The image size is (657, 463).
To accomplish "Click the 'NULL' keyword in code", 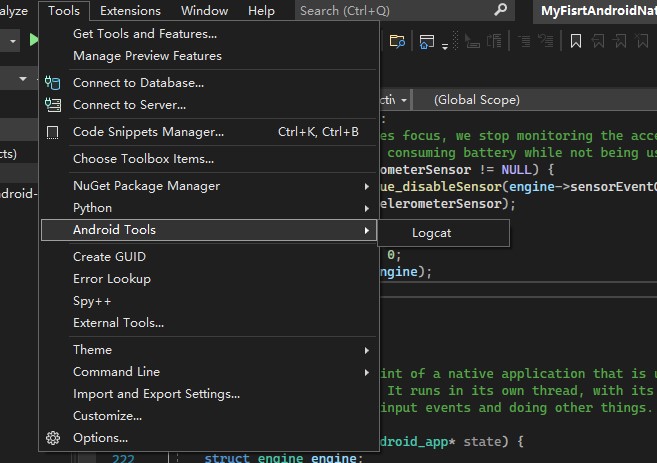I will click(516, 170).
